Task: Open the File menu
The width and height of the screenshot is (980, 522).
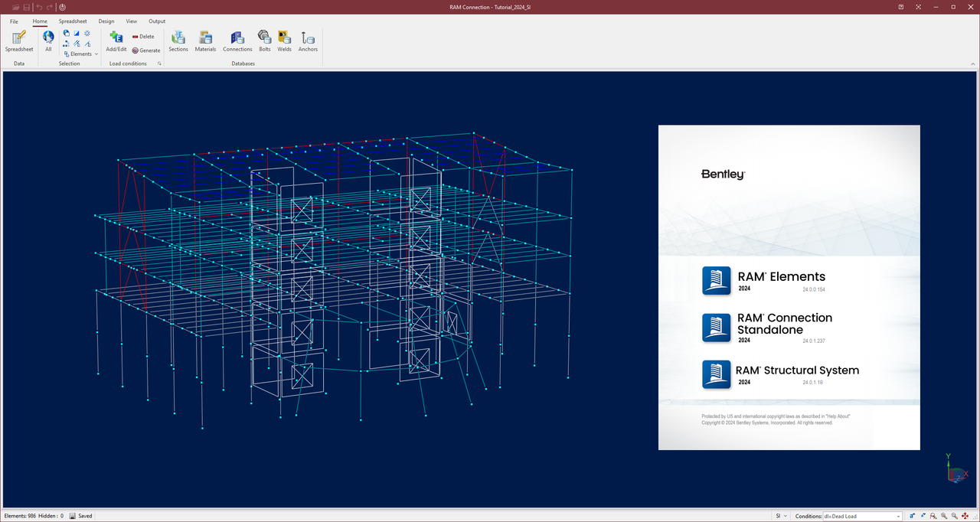Action: click(14, 21)
